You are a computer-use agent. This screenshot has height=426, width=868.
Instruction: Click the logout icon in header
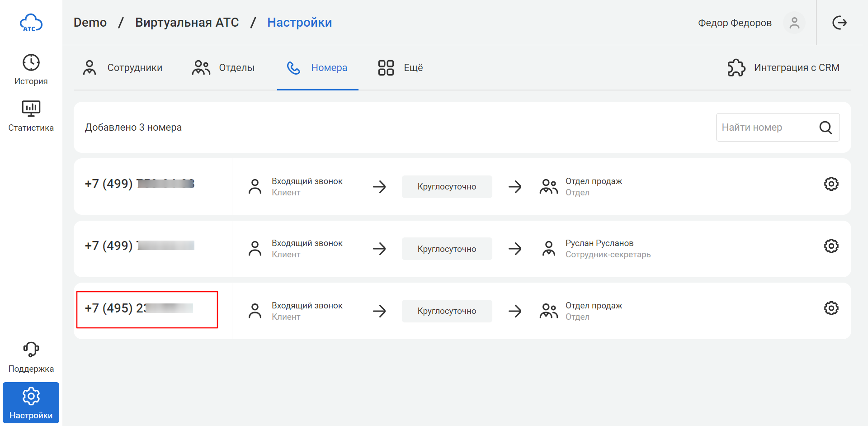click(839, 23)
